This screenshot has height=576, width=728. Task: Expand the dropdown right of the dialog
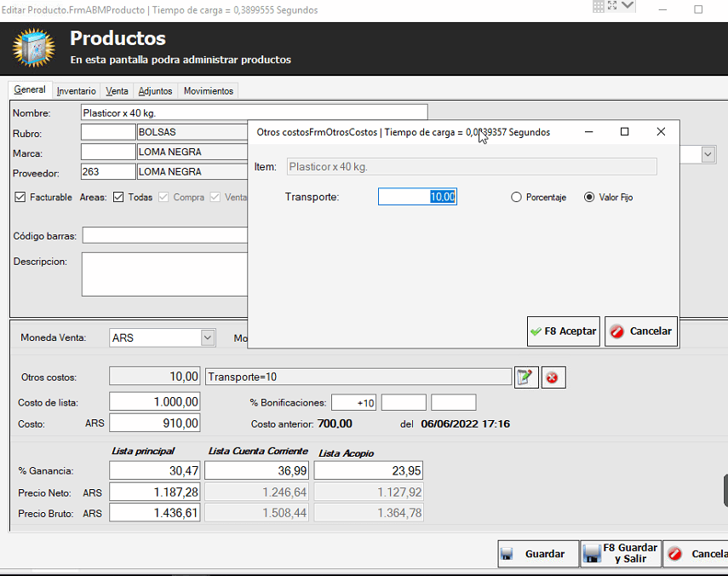click(708, 154)
